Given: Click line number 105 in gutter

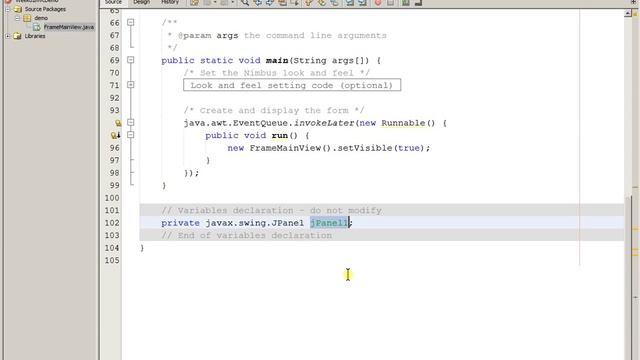Looking at the screenshot, I should click(x=112, y=260).
